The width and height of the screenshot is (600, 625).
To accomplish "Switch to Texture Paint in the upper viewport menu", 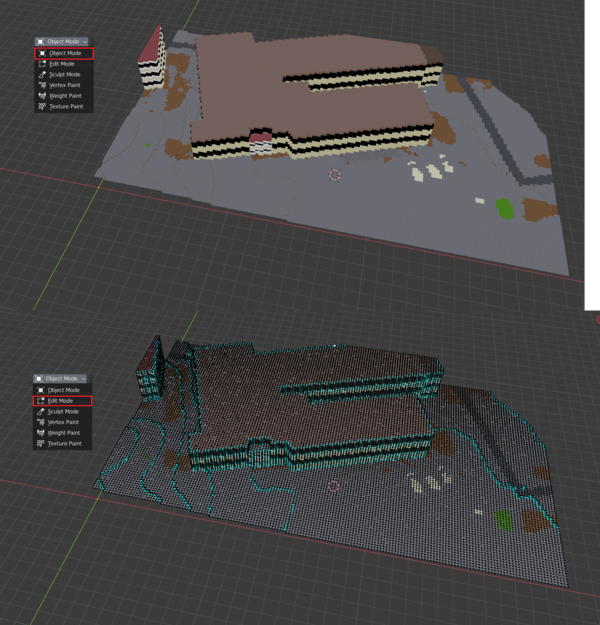I will pos(64,106).
